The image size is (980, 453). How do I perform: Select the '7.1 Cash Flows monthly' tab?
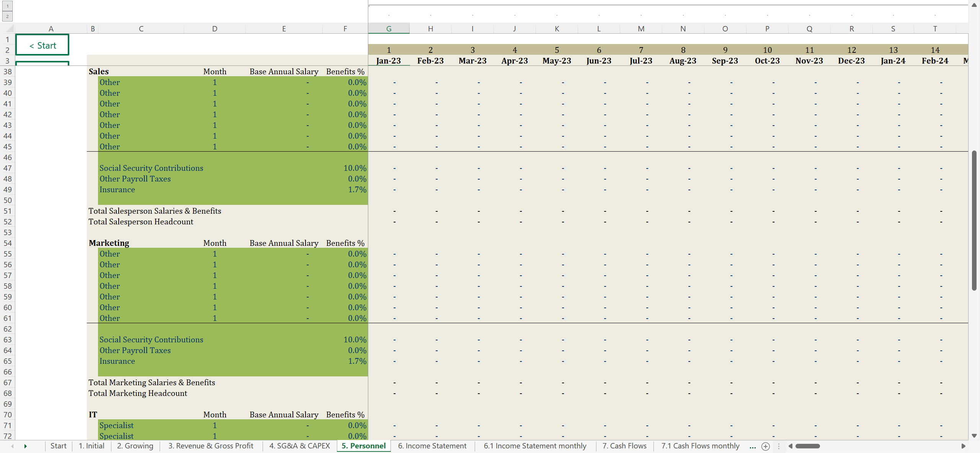point(700,446)
